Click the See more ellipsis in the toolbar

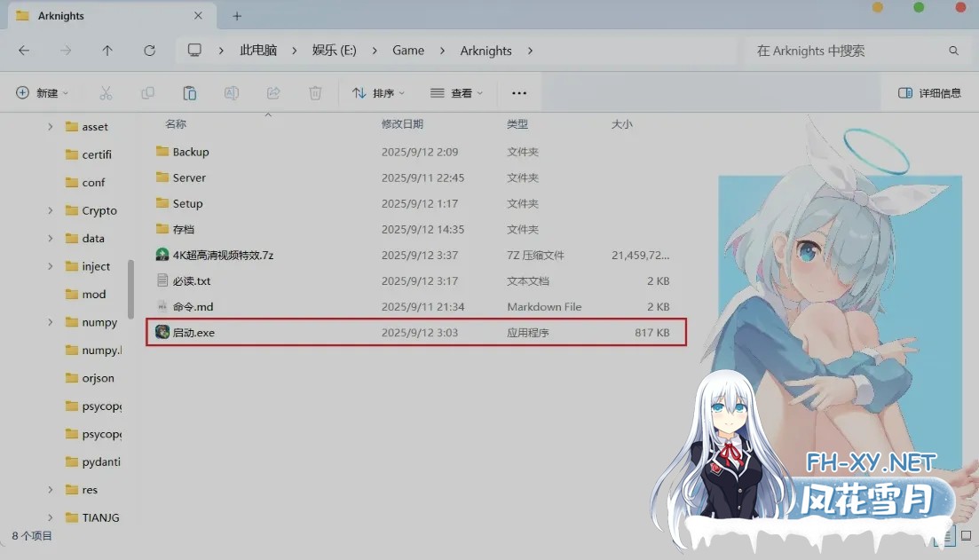coord(519,92)
